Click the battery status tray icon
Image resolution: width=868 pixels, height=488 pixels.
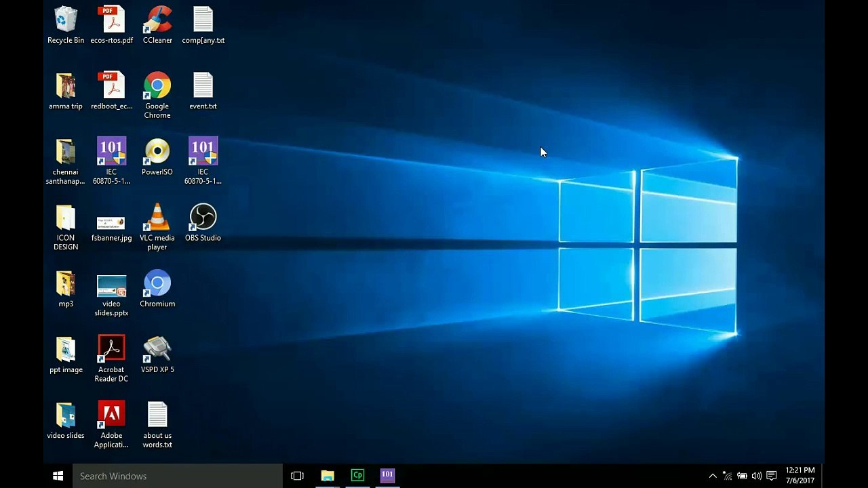(x=742, y=476)
